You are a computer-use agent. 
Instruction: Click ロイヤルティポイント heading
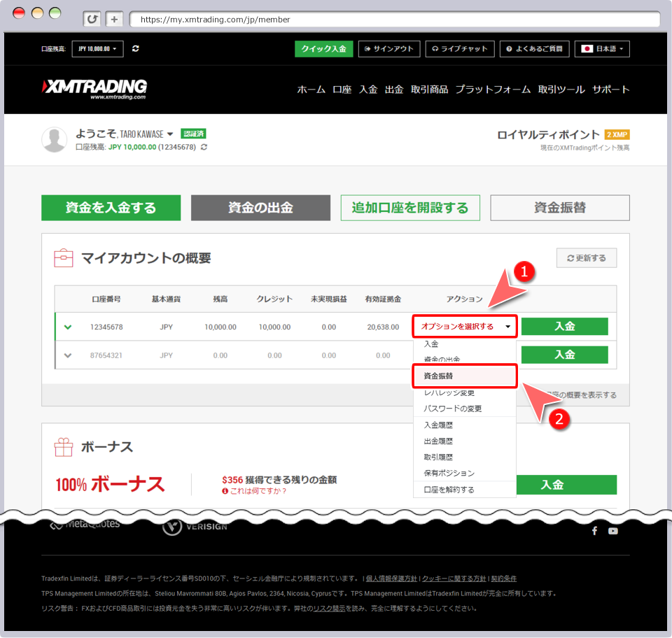(548, 135)
